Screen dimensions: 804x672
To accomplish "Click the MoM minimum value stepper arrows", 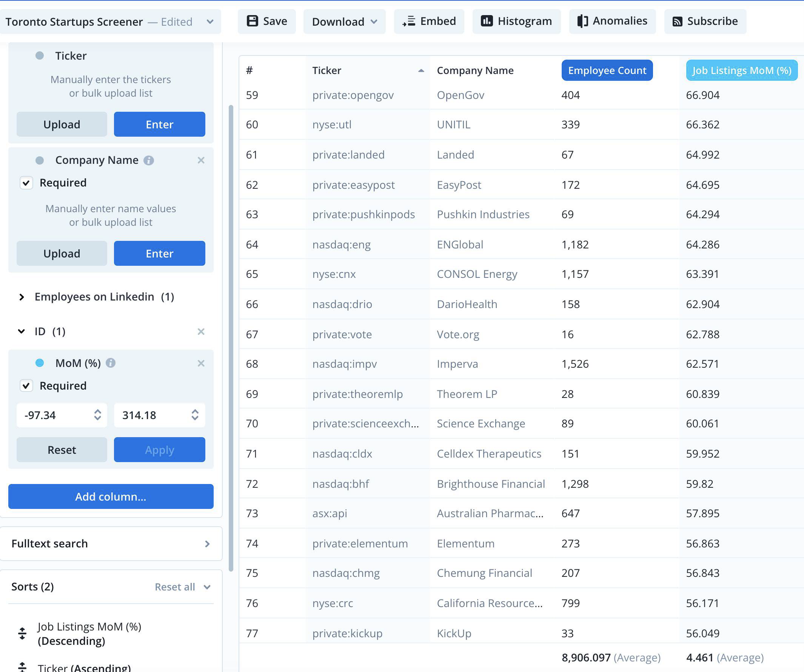I will coord(98,415).
